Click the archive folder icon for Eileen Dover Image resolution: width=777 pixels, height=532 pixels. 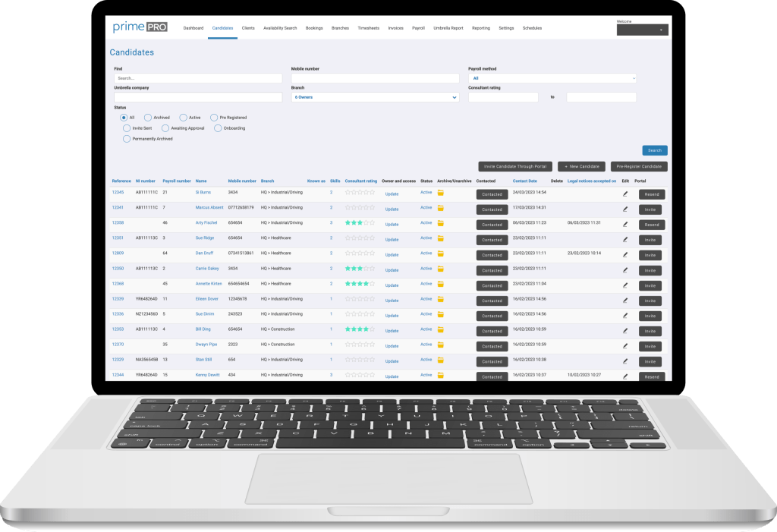point(441,300)
